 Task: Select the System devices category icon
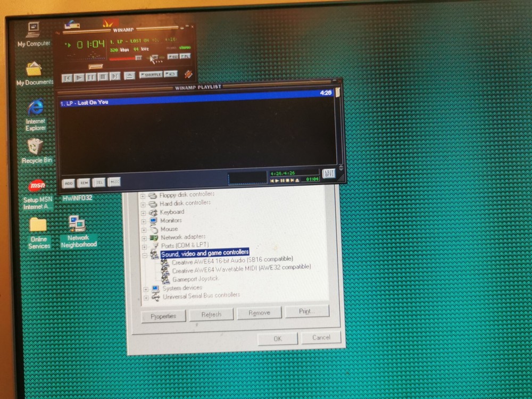click(x=156, y=289)
